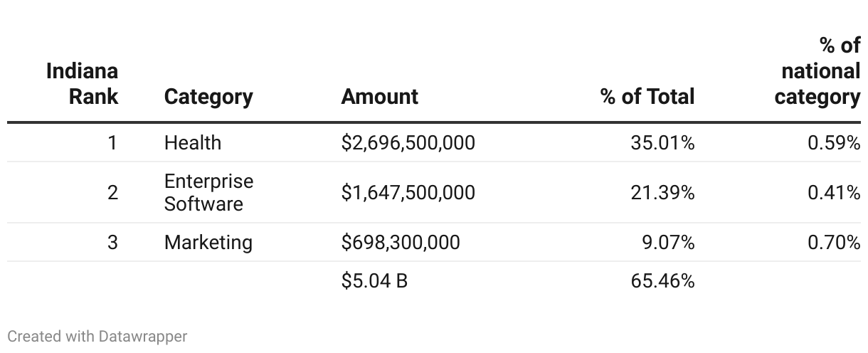
Task: Select the 21.39% cell
Action: tap(662, 193)
